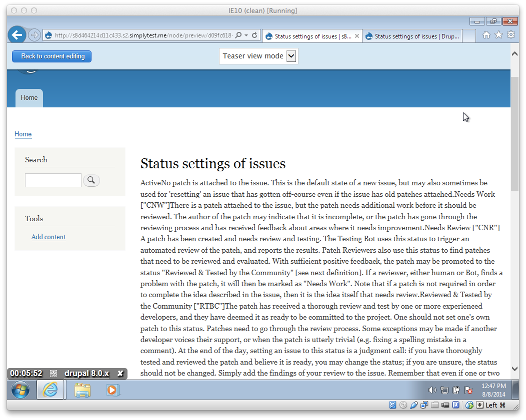
Task: Refresh the page with reload icon
Action: [254, 35]
